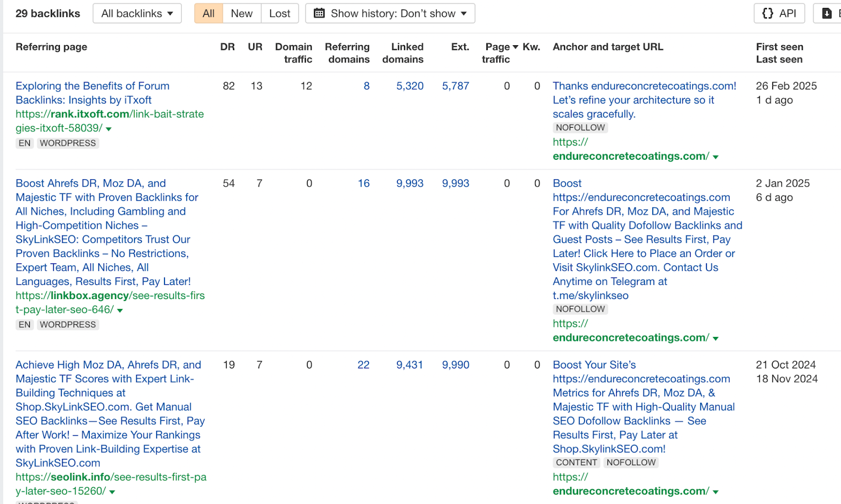This screenshot has height=504, width=841.
Task: Click DR value 82
Action: coord(229,86)
